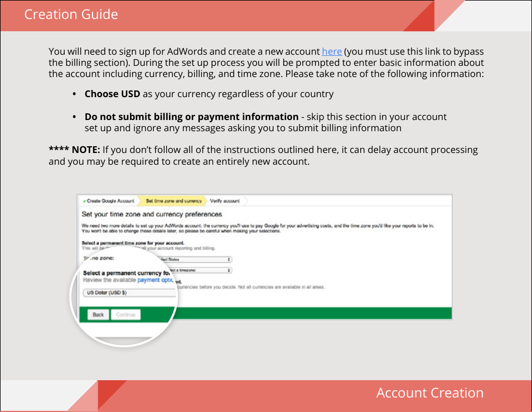The width and height of the screenshot is (532, 412).
Task: Click the bold 'Choose USD' text
Action: [112, 94]
